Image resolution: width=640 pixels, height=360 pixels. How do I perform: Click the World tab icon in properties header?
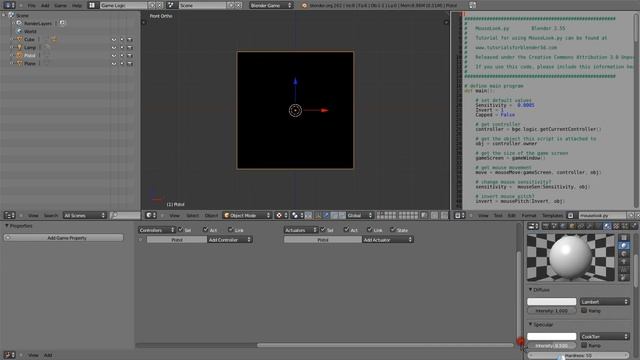pyautogui.click(x=563, y=226)
